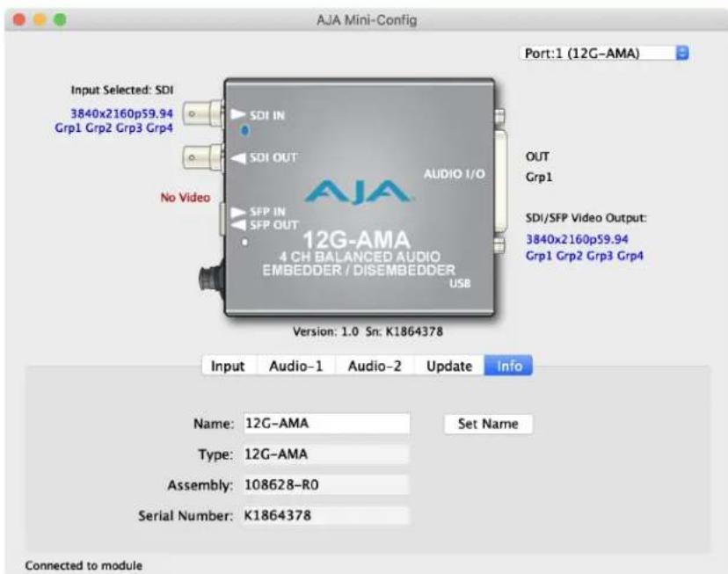Click the 'SDI/SFP Video Output:' label
Viewport: 728px width, 574px height.
(586, 218)
